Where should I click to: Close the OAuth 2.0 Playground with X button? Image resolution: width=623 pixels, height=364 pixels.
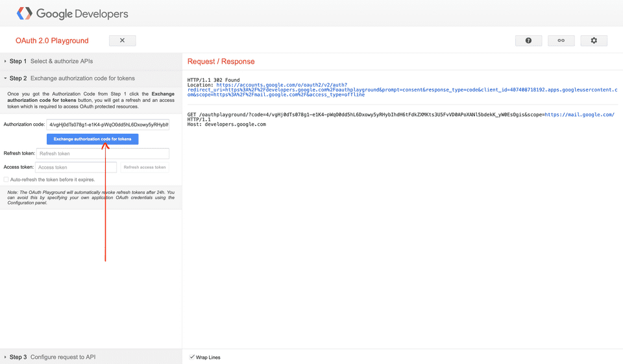(123, 40)
